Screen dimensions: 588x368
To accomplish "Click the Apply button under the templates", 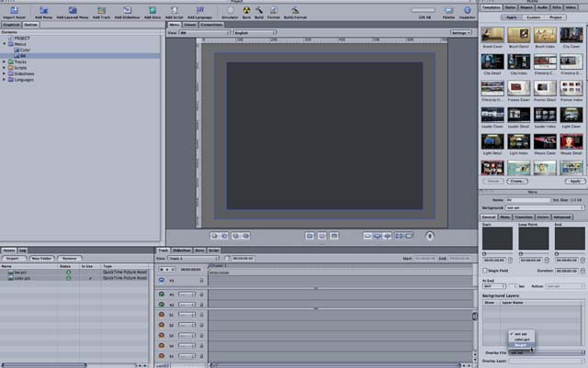I will coord(575,181).
